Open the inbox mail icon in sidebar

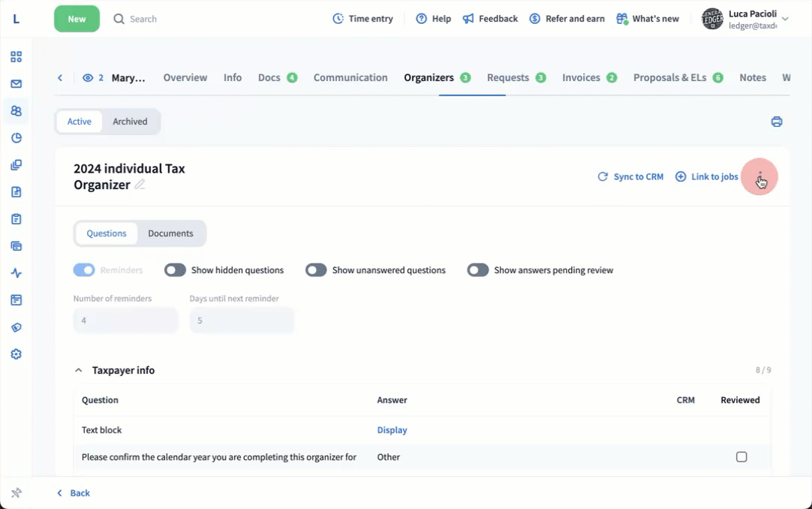16,84
